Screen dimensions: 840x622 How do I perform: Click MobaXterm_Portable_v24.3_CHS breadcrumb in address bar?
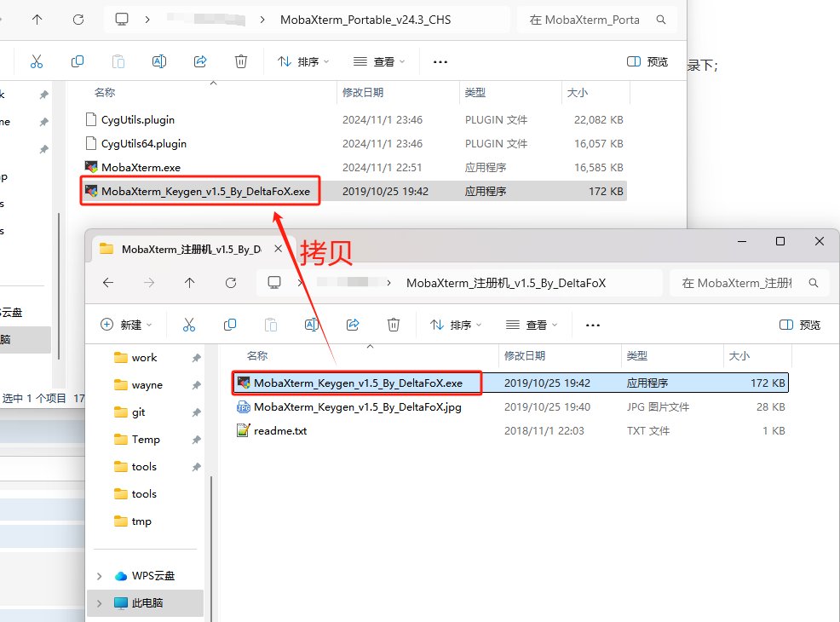tap(365, 20)
